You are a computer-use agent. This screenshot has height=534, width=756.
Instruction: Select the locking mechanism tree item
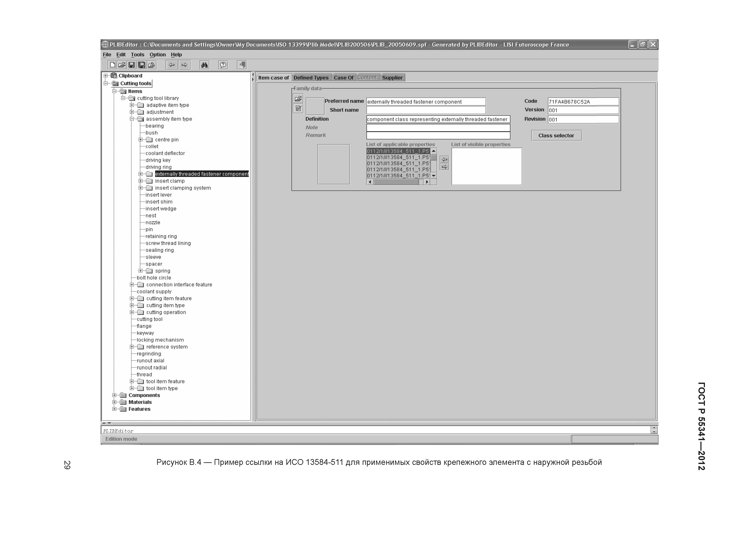click(x=160, y=340)
